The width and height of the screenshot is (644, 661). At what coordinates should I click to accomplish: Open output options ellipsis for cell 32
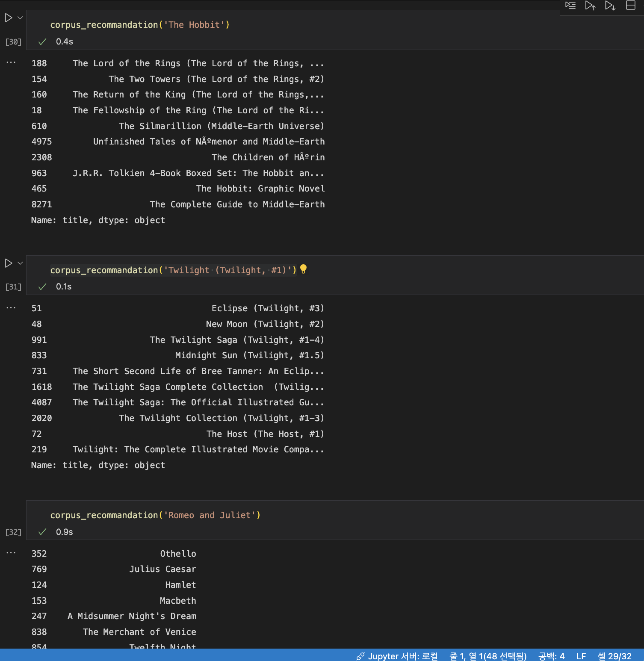[11, 553]
